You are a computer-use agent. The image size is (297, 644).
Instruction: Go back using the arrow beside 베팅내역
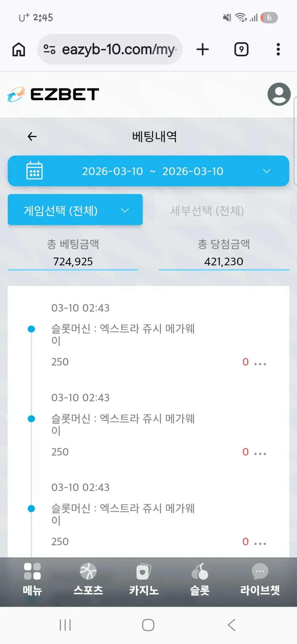pos(32,136)
